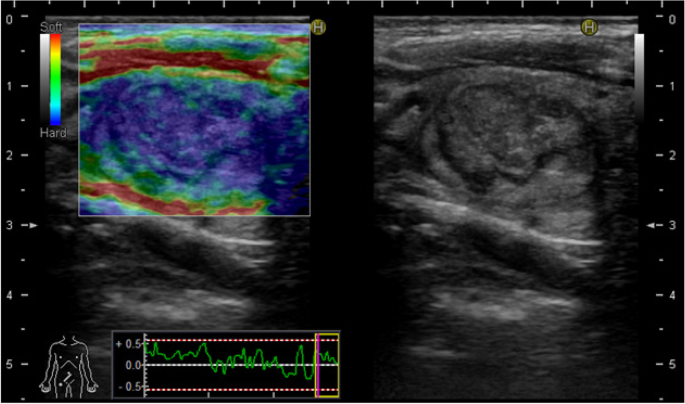This screenshot has height=404, width=685.
Task: Select the Soft-to-Hard color elasticity bar
Action: click(55, 79)
